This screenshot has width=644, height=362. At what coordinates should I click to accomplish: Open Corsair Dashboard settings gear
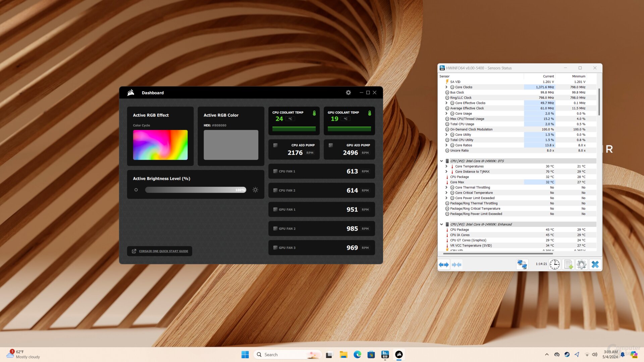348,93
